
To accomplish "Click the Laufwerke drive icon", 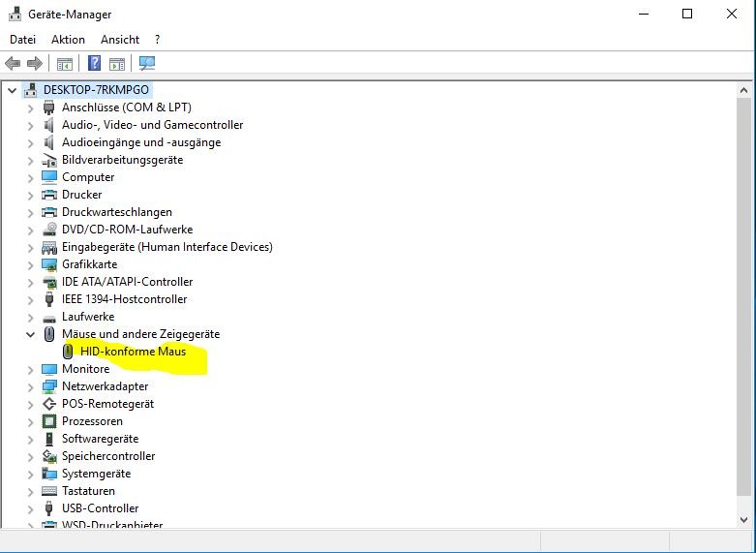I will point(48,318).
